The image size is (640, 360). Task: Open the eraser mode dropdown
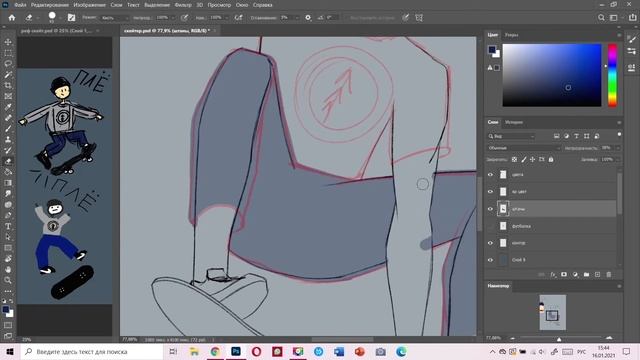(x=115, y=18)
